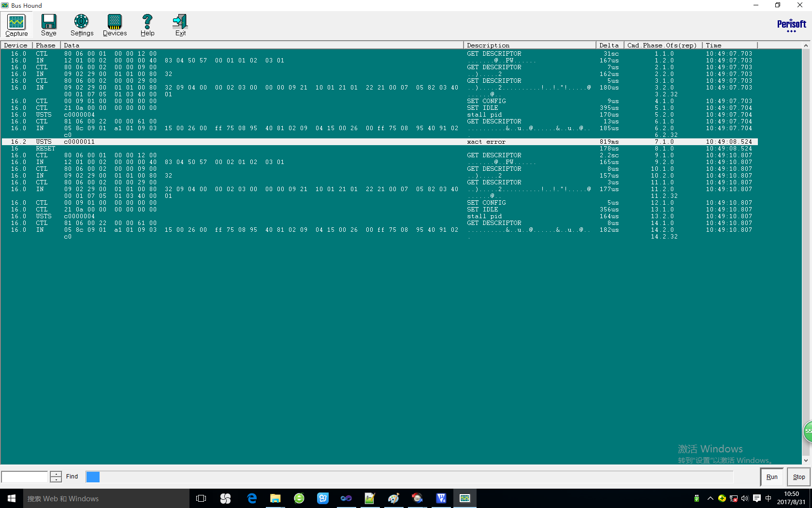Screen dimensions: 812x508
Task: Click the Time column header
Action: click(x=730, y=45)
